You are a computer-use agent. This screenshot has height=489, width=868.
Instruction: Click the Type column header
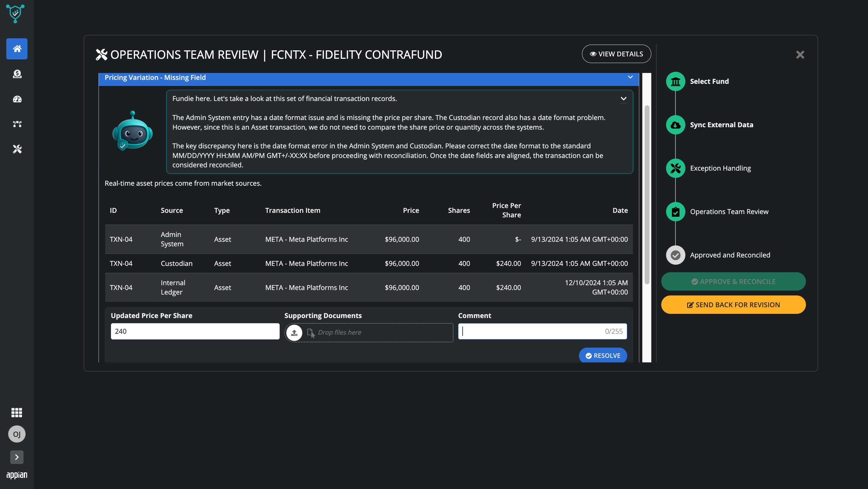pos(222,210)
